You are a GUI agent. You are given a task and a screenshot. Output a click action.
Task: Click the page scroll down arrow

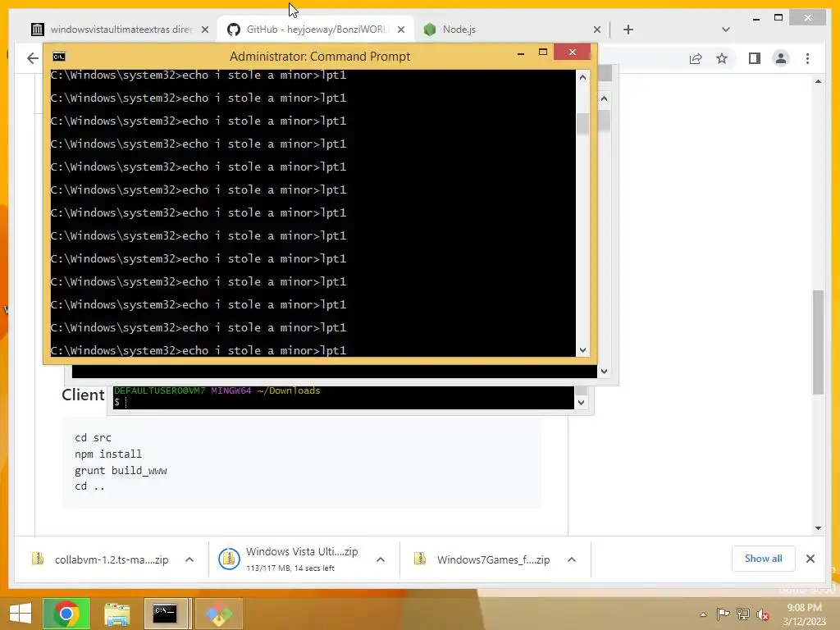point(818,528)
